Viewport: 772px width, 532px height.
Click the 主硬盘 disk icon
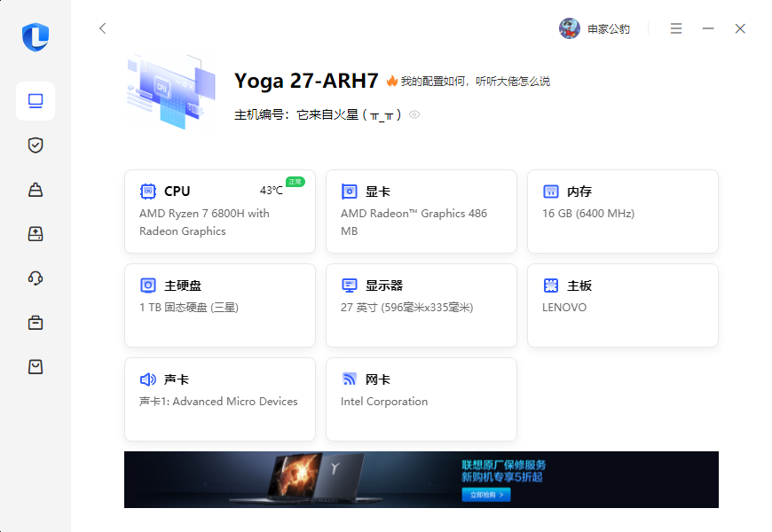click(x=148, y=285)
